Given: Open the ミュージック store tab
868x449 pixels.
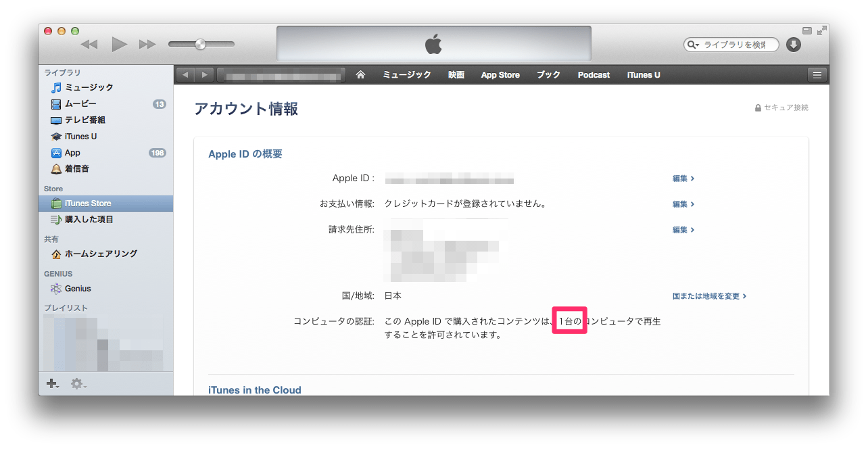Looking at the screenshot, I should 407,74.
